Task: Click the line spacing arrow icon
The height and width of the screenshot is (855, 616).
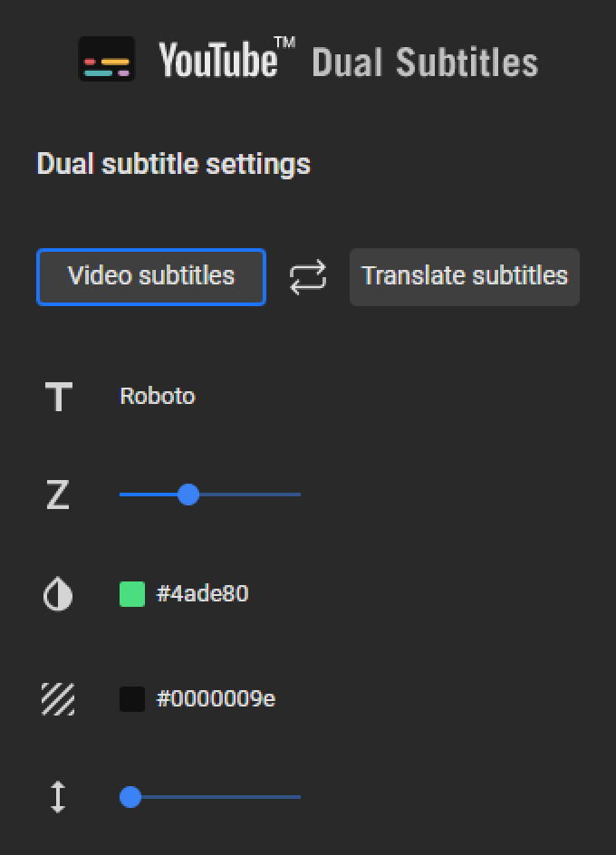Action: pyautogui.click(x=57, y=796)
